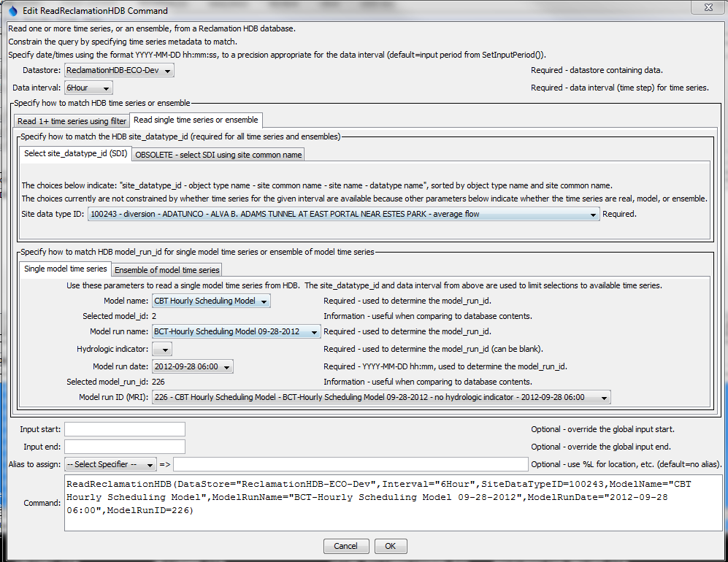This screenshot has height=562, width=728.
Task: Open the Model run name dropdown
Action: 313,331
